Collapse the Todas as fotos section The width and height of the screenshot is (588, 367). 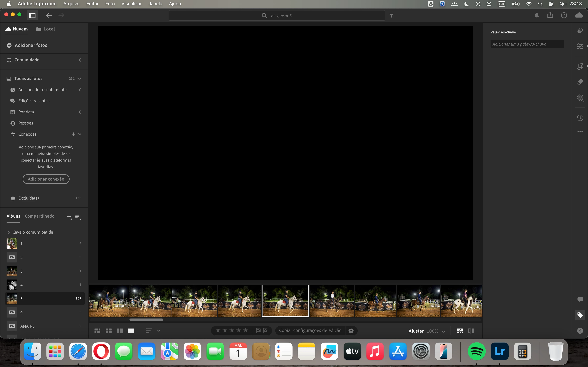pos(80,78)
